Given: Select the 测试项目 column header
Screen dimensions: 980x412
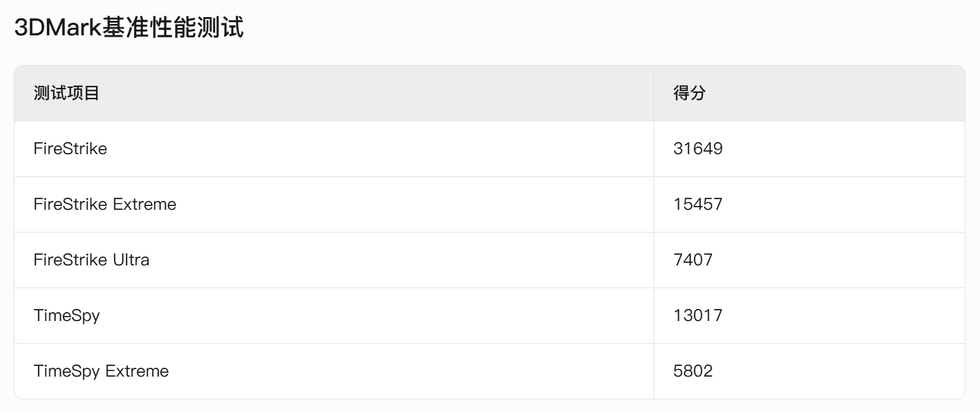Looking at the screenshot, I should click(x=66, y=94).
